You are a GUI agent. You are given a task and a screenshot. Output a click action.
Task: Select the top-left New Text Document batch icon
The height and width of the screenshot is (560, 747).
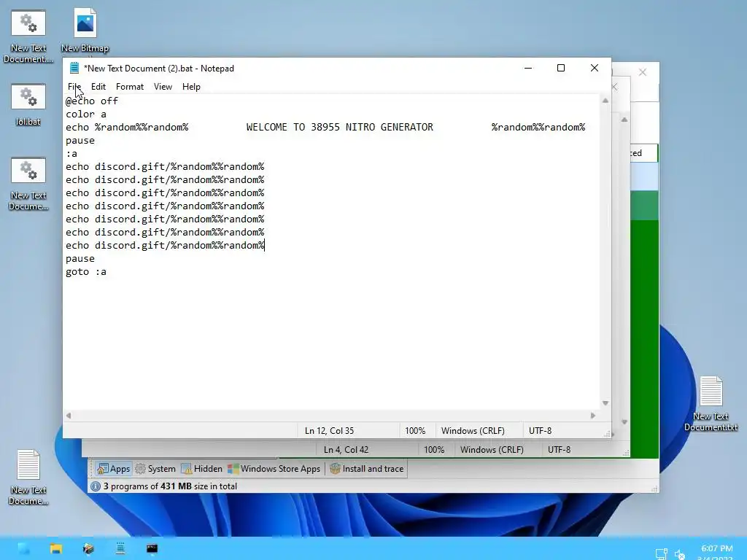[28, 36]
